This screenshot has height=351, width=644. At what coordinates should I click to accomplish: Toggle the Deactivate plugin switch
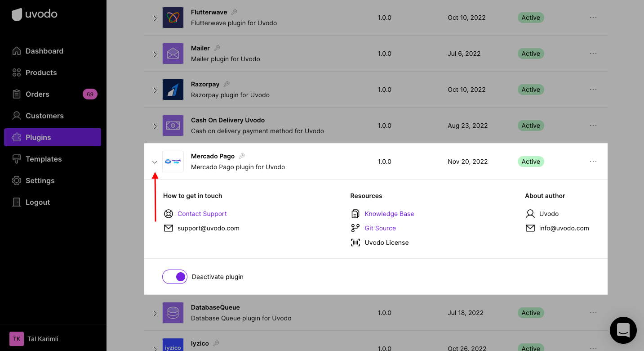tap(175, 277)
